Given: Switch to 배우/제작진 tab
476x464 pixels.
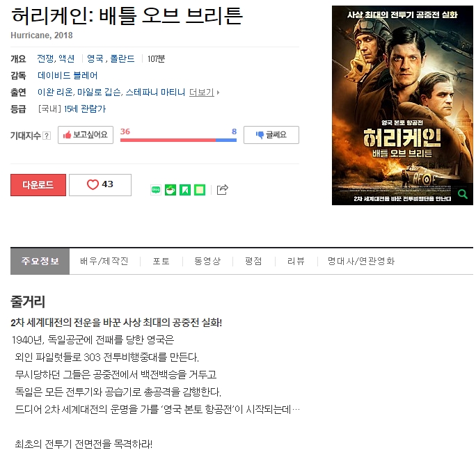Looking at the screenshot, I should coord(104,262).
